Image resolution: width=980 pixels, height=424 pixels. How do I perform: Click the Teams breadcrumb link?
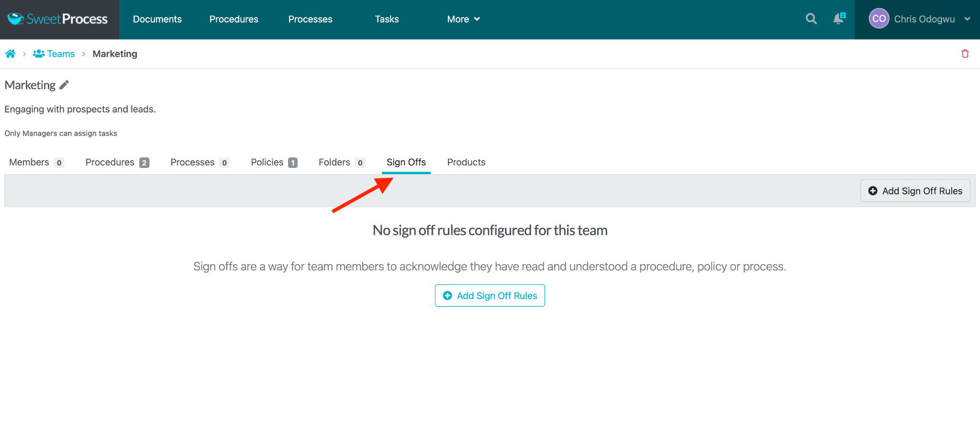[x=60, y=54]
